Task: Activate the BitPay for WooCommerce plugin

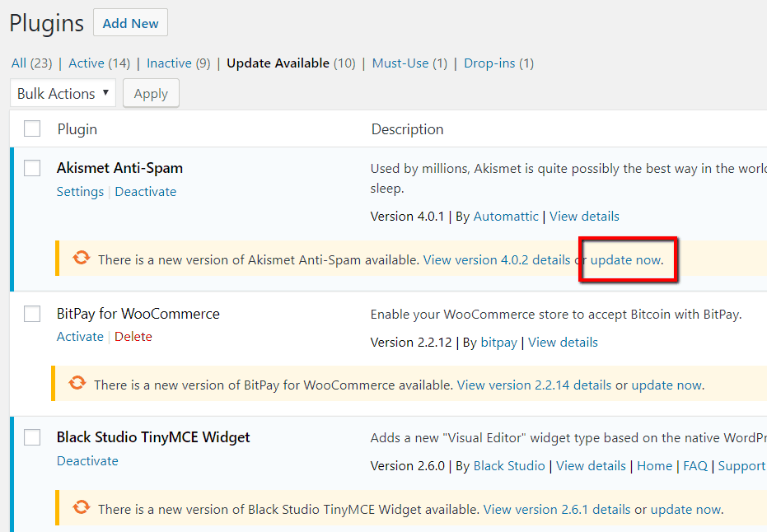Action: tap(80, 336)
